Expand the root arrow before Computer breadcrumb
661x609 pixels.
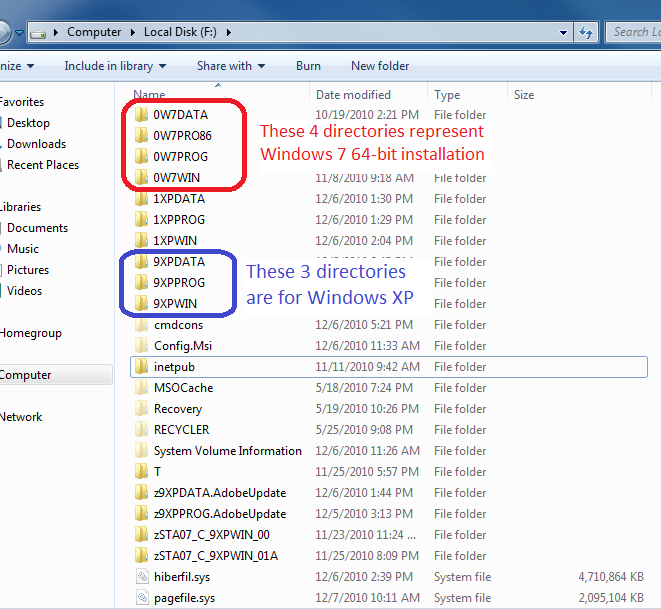(56, 32)
